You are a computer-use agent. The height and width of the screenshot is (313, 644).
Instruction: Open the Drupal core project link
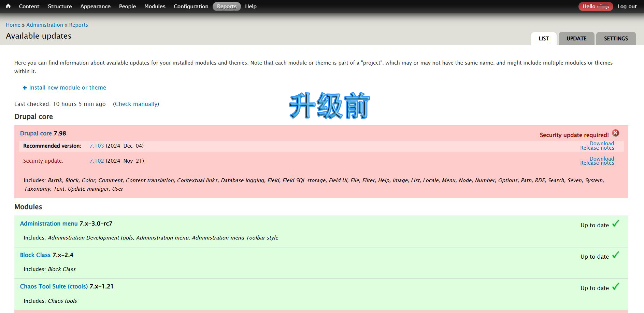pyautogui.click(x=36, y=133)
